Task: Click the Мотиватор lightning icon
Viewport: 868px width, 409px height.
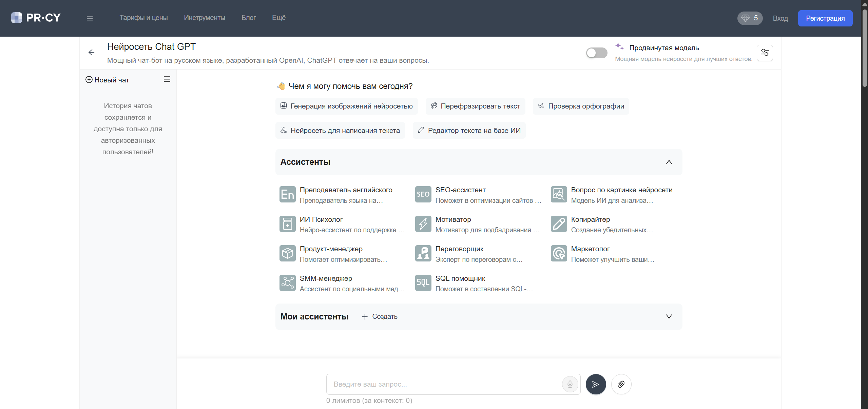Action: coord(423,224)
